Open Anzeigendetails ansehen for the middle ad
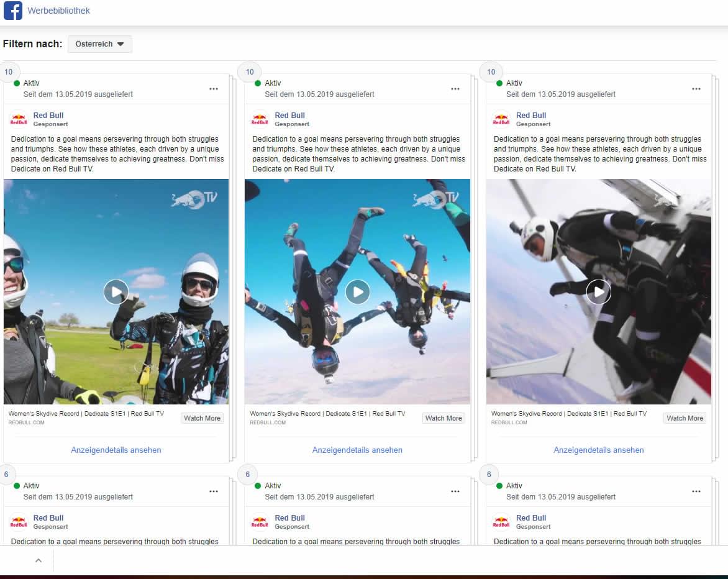 358,450
